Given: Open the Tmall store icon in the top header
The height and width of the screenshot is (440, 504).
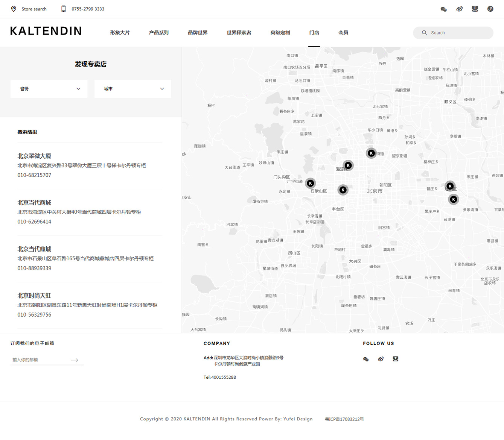Looking at the screenshot, I should (x=475, y=9).
